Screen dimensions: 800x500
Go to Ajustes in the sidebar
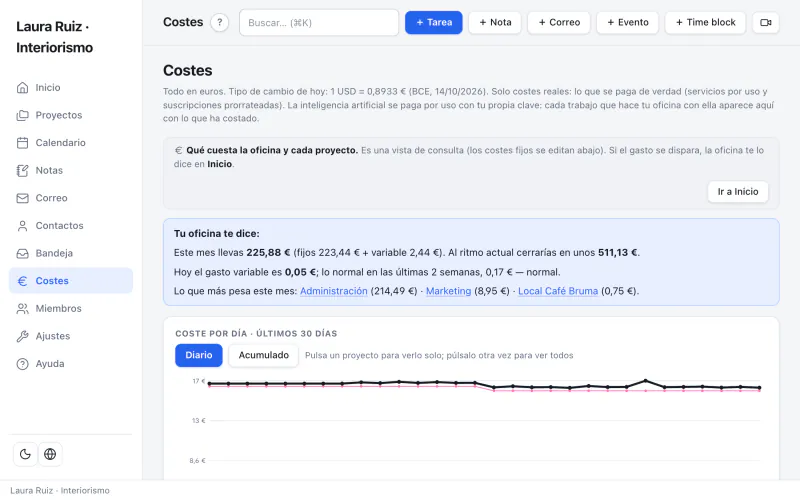click(71, 336)
